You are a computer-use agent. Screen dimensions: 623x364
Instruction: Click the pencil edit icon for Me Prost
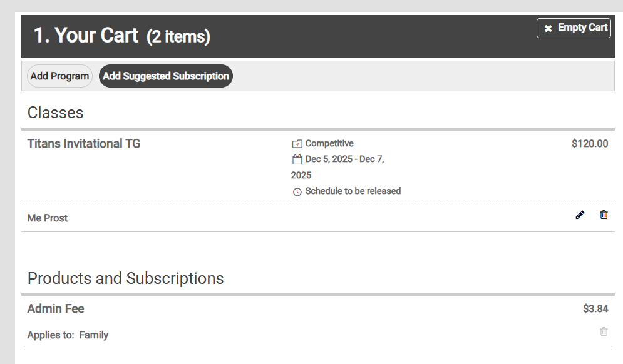[580, 215]
